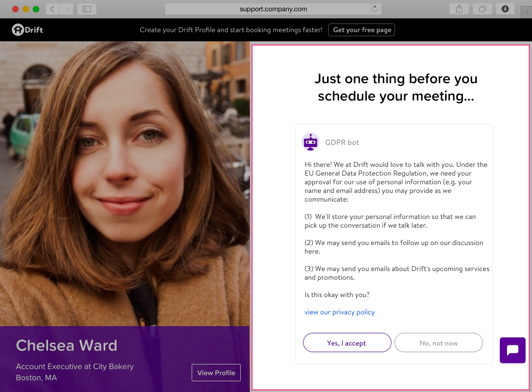Open 'view our privacy policy' link
The image size is (532, 392).
[340, 312]
